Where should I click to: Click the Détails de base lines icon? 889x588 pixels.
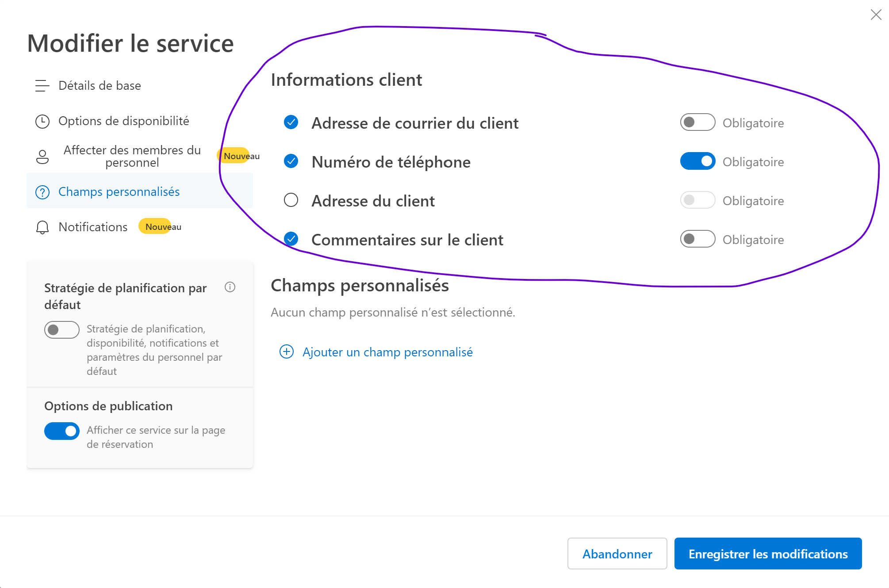coord(42,86)
